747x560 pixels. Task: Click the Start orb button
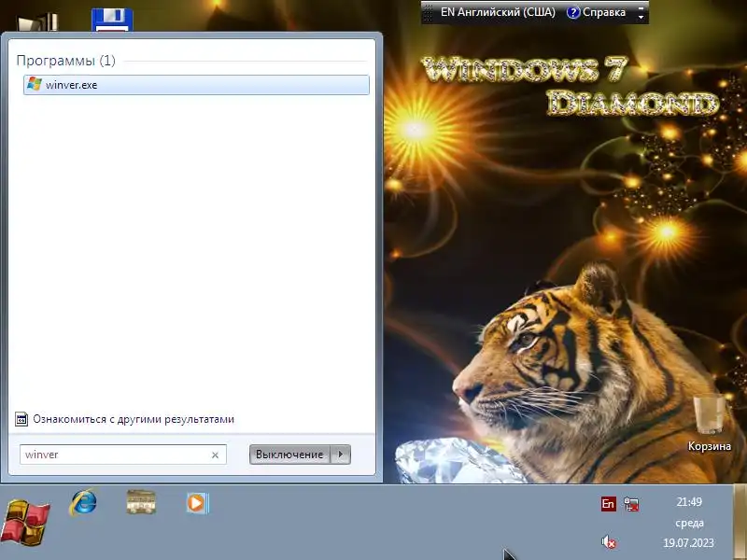[x=26, y=523]
